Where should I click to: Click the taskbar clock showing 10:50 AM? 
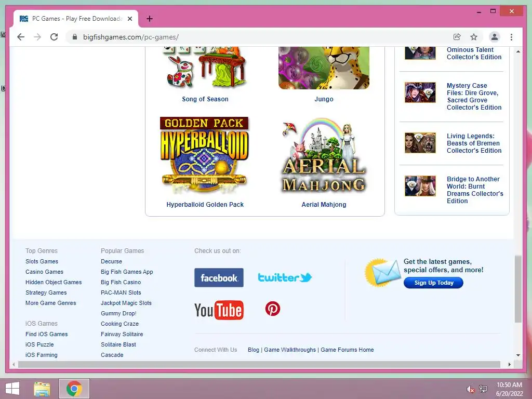click(x=509, y=389)
